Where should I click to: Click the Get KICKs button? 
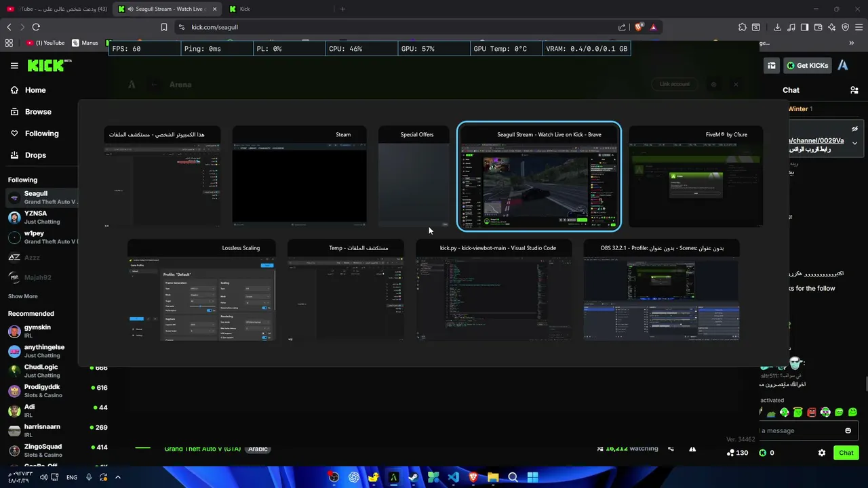tap(807, 66)
